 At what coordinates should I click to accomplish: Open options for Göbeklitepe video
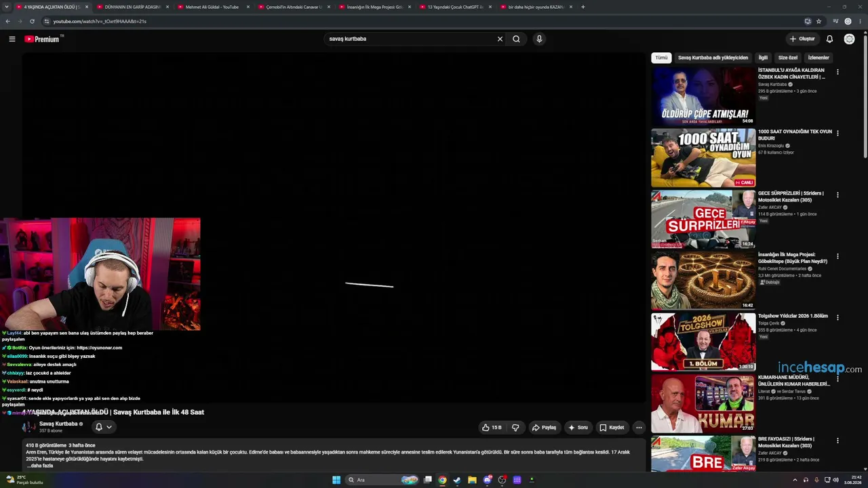pyautogui.click(x=837, y=256)
